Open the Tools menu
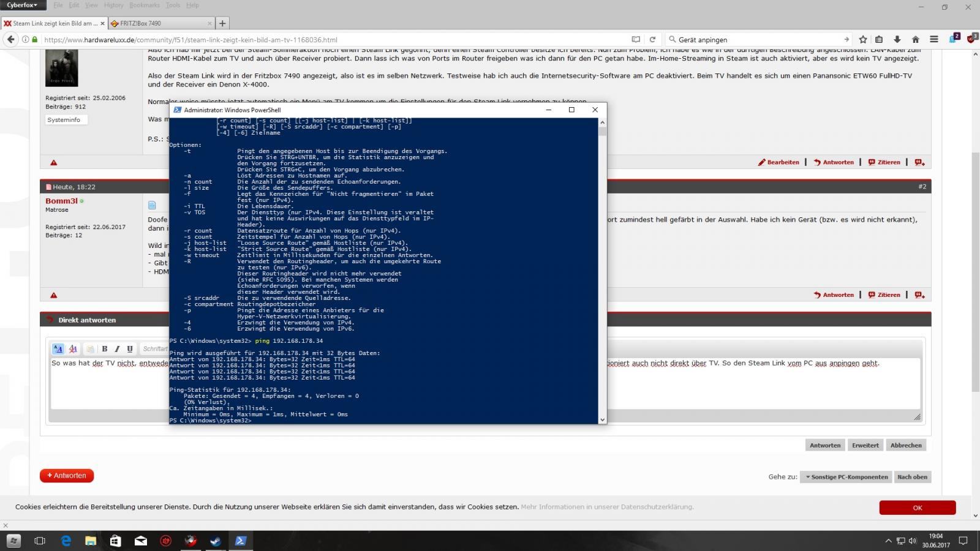Screen dimensions: 980x551 [x=173, y=6]
